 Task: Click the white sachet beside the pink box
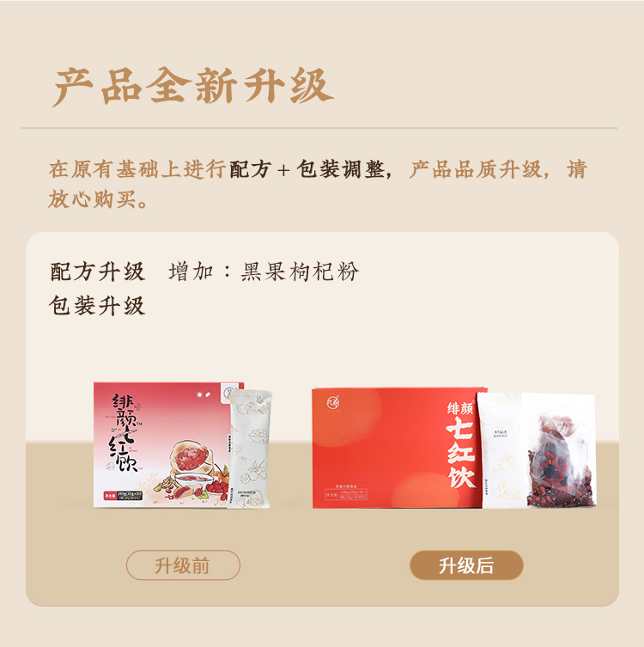[x=249, y=449]
